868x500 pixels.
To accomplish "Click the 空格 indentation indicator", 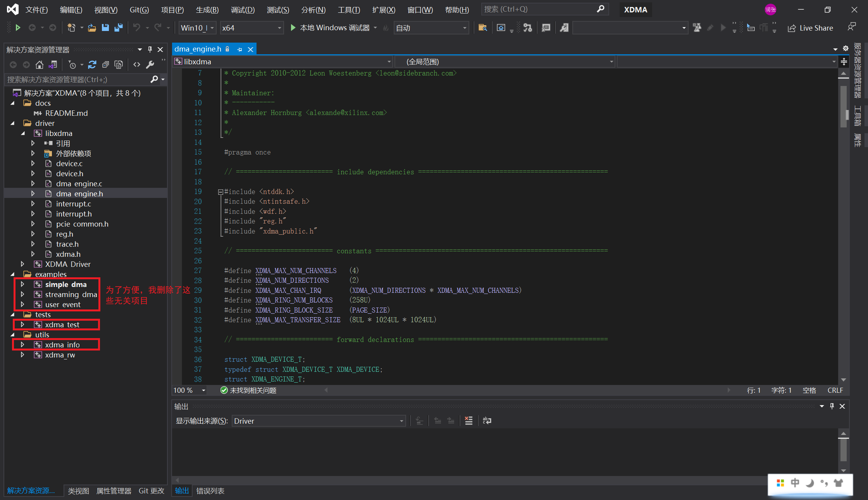I will coord(809,390).
